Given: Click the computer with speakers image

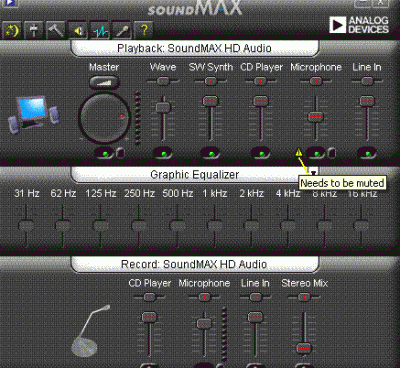Looking at the screenshot, I should (33, 114).
